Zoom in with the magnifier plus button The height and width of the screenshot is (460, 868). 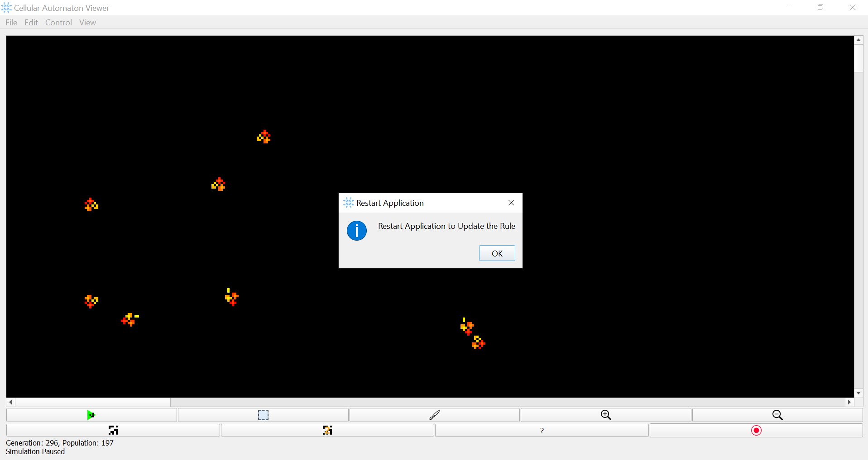coord(606,415)
